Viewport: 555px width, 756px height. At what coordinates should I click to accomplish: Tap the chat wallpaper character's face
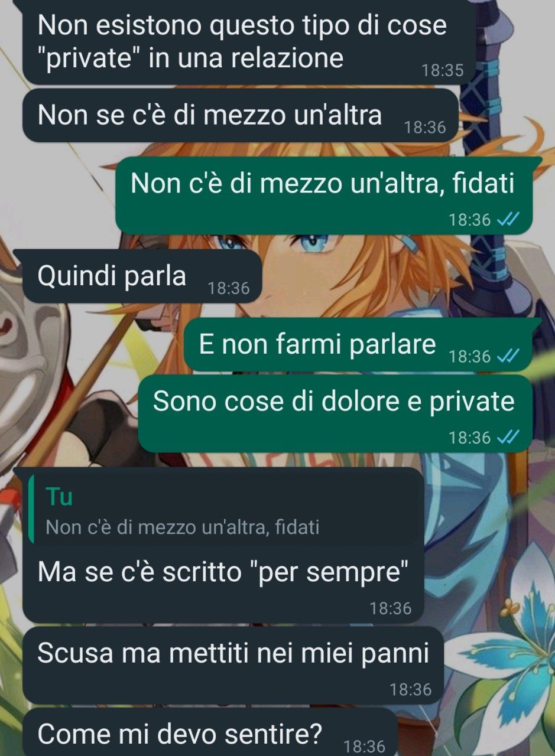(x=296, y=260)
